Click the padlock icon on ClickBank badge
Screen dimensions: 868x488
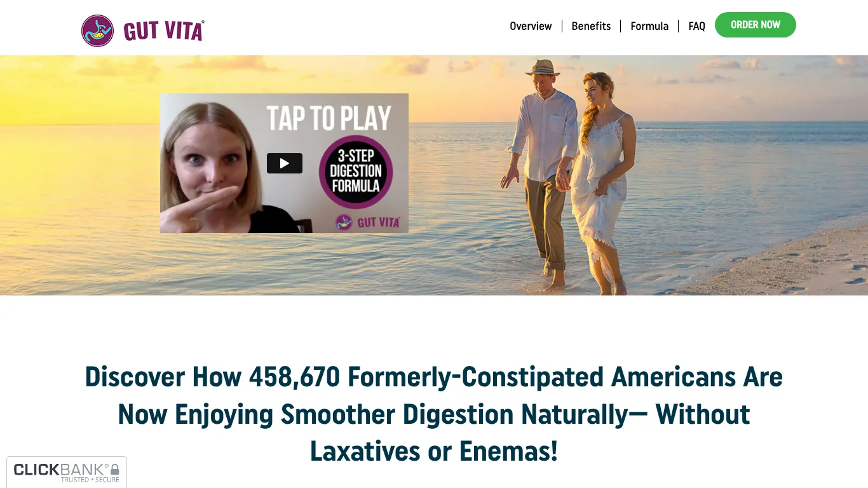click(x=115, y=470)
